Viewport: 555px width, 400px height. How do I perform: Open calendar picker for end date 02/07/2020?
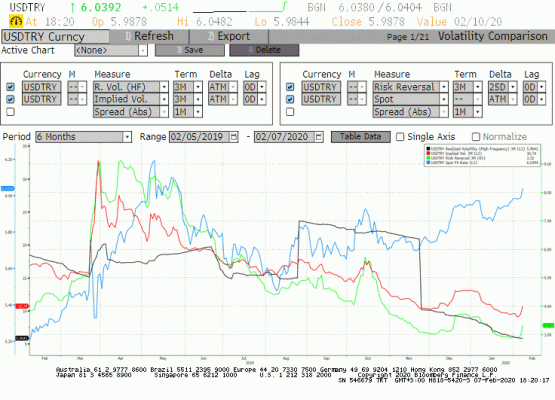(x=319, y=137)
